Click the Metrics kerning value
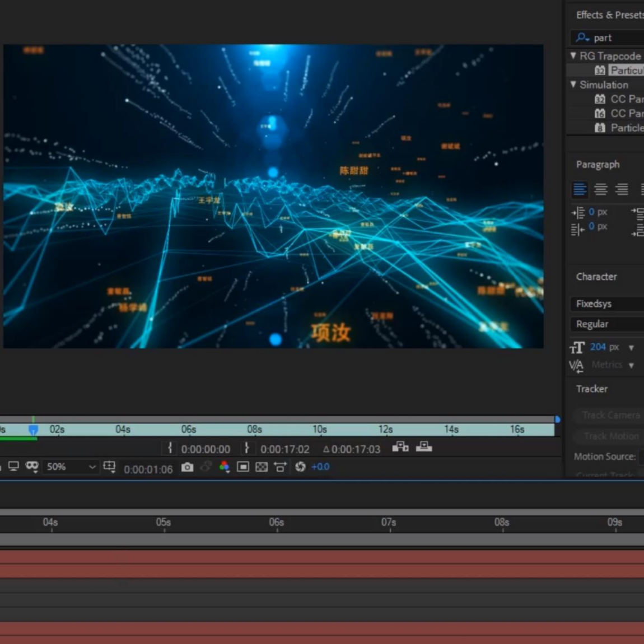644x644 pixels. (606, 365)
